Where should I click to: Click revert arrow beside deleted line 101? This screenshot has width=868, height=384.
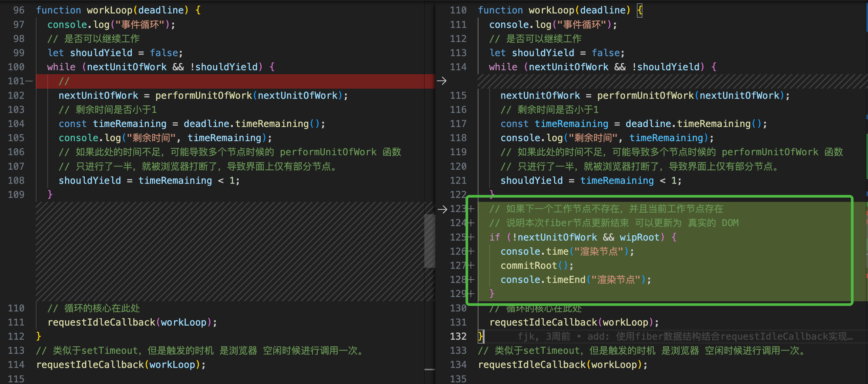pos(442,81)
